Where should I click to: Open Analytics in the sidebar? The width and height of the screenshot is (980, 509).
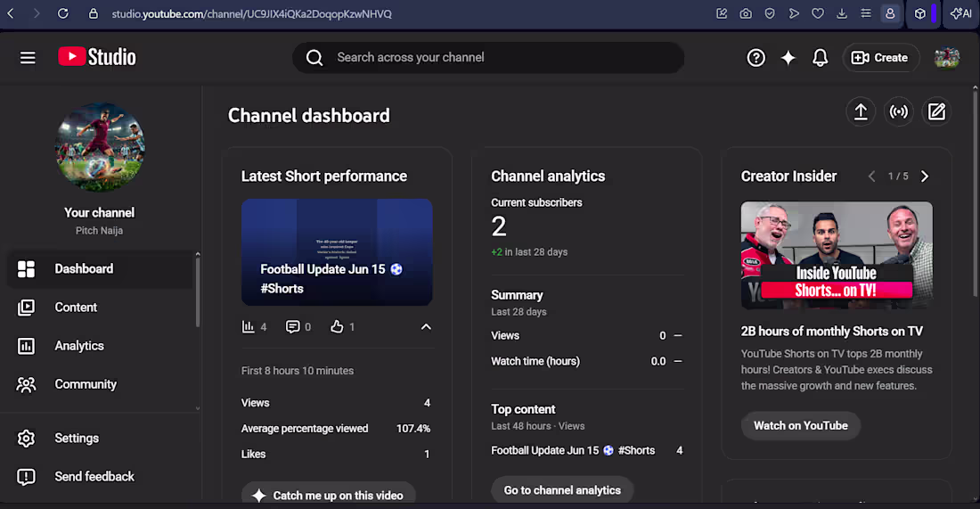tap(100, 346)
